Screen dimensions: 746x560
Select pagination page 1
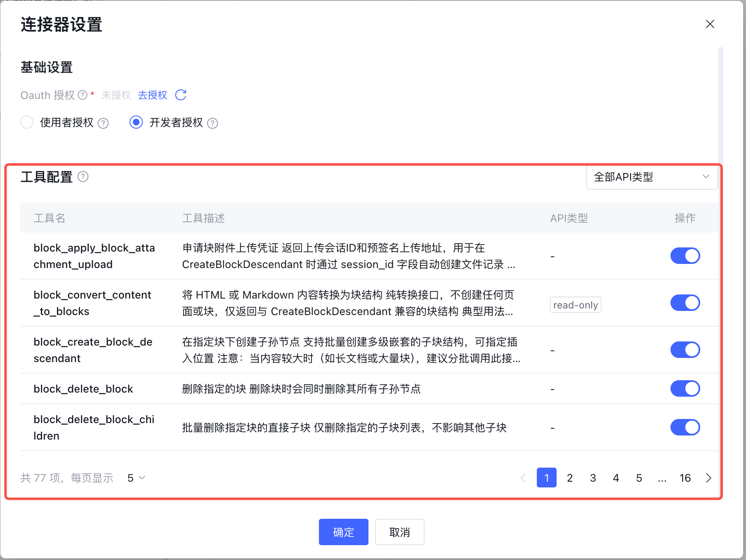click(546, 478)
